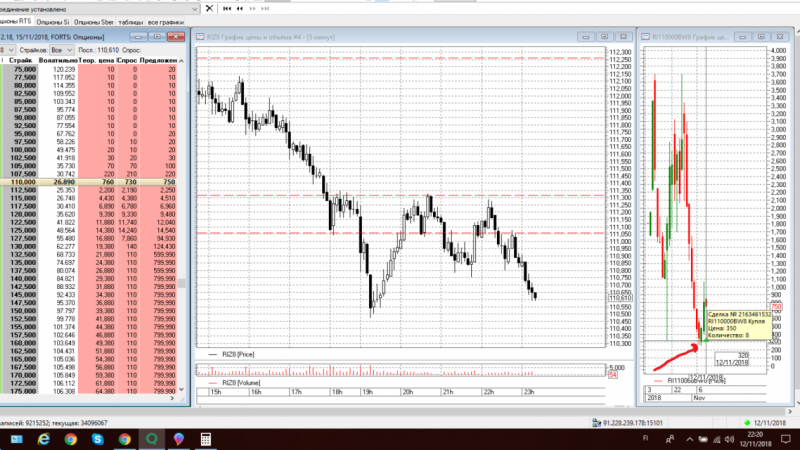Click the RIZ8 [Volume] legend label
The image size is (800, 450).
pos(241,383)
